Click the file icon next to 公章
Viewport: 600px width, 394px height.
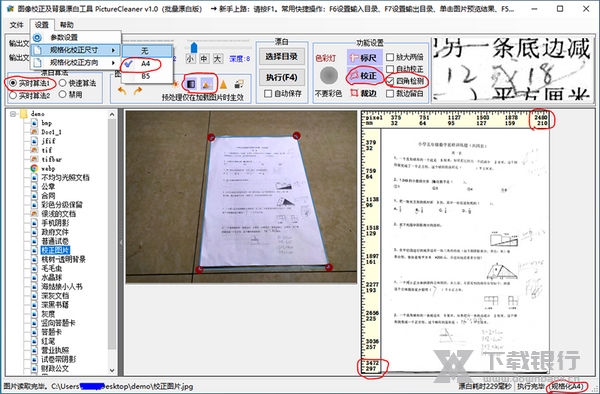(x=34, y=187)
